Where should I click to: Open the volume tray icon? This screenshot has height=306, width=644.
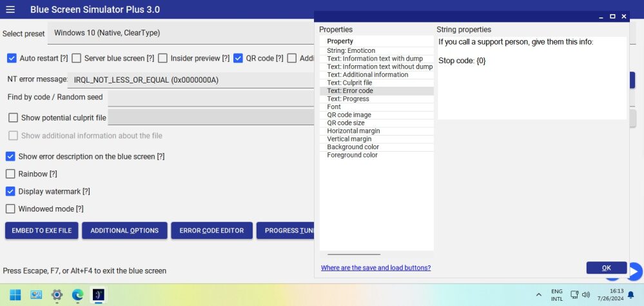(586, 294)
